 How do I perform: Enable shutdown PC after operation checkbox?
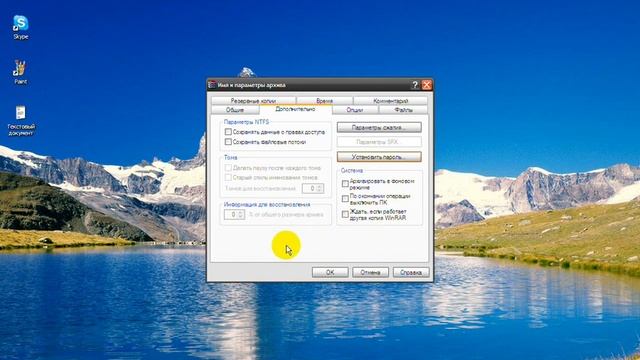tap(345, 199)
